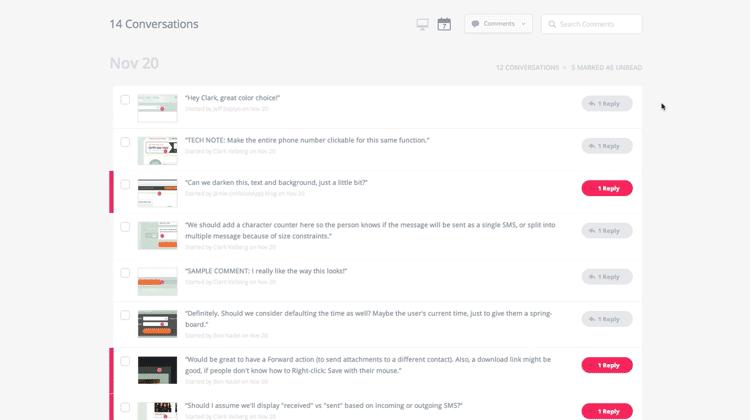Click red 1 Reply for Forward action comment

pos(607,365)
